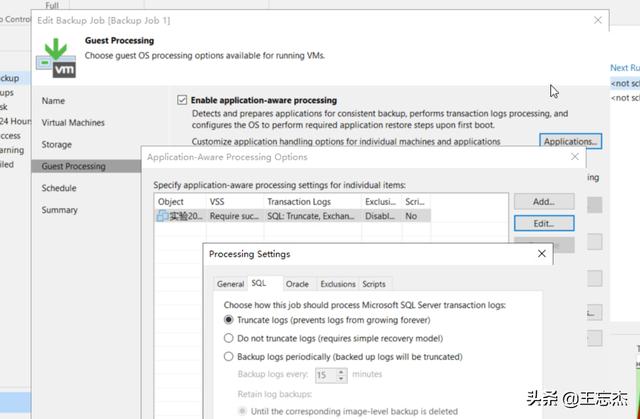Click the 'No' scripts cell
Viewport: 640px width, 419px height.
click(x=416, y=216)
